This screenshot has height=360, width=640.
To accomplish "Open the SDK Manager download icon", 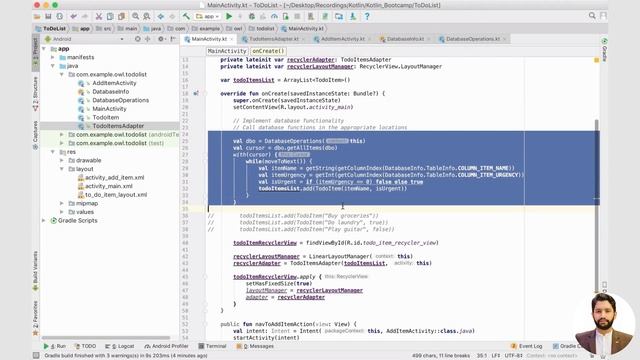I will click(x=353, y=16).
